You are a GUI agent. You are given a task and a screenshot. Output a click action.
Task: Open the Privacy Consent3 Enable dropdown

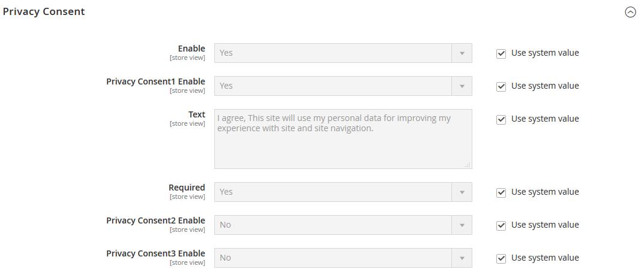[x=333, y=258]
